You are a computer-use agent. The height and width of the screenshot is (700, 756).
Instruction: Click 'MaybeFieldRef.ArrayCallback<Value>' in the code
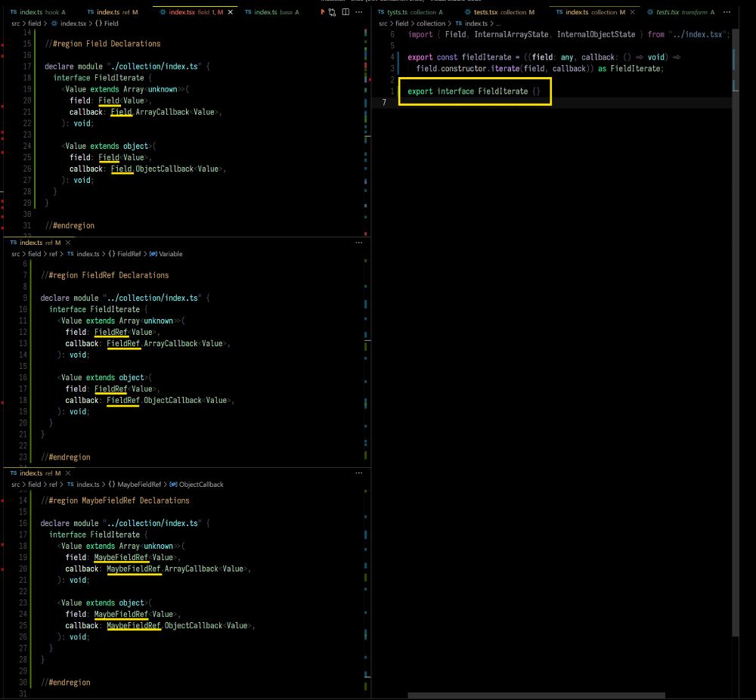178,569
